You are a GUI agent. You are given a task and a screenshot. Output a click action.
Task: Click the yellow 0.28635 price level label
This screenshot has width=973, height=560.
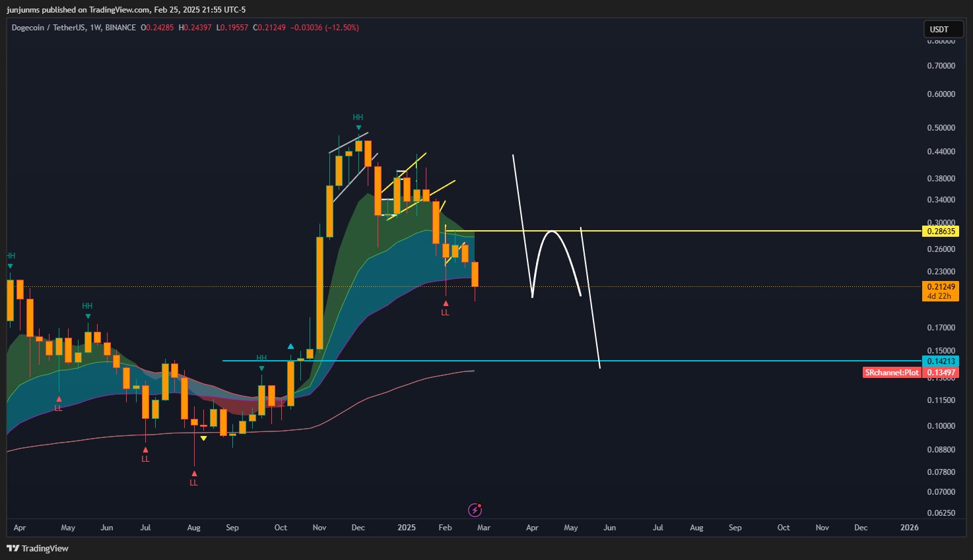[x=940, y=232]
